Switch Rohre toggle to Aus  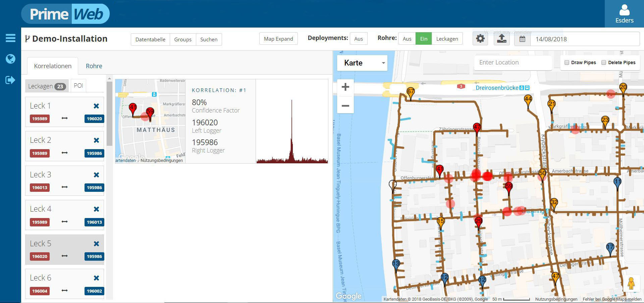[x=407, y=39]
